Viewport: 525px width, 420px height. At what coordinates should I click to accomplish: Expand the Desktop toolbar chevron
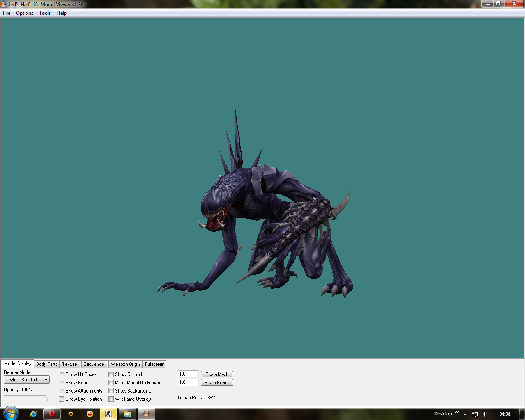[457, 412]
